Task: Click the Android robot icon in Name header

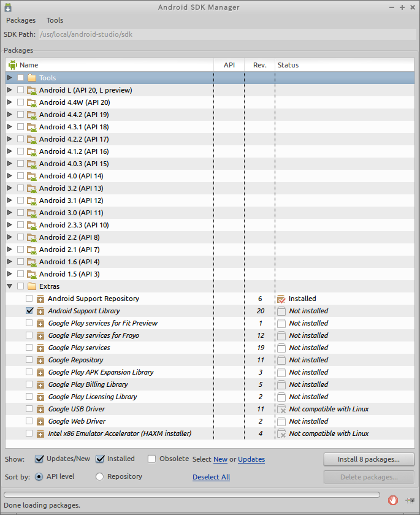Action: [13, 65]
